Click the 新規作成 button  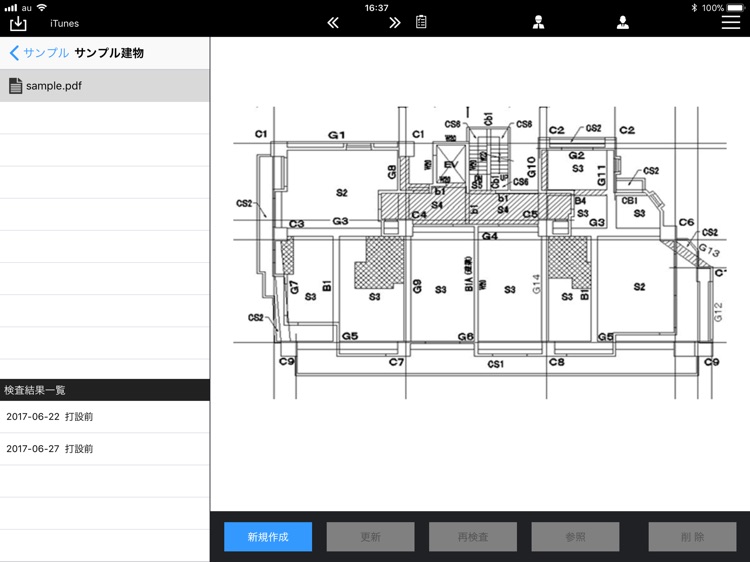(268, 537)
